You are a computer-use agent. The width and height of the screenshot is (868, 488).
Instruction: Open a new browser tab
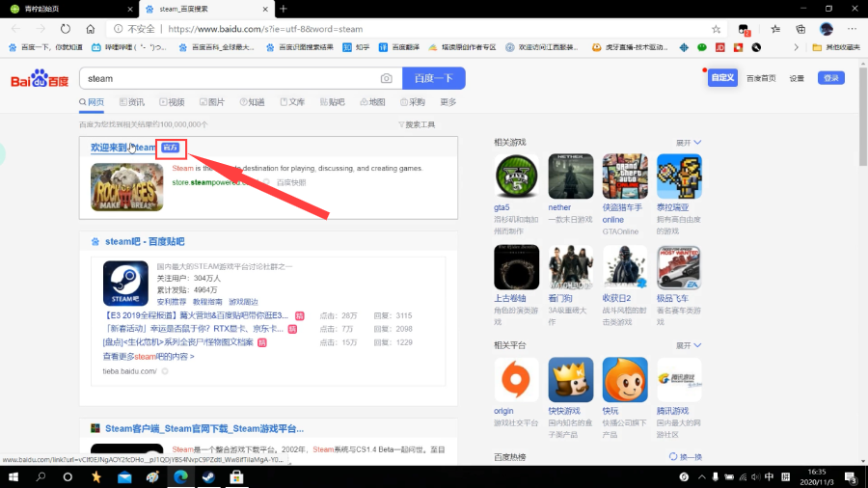[x=284, y=9]
